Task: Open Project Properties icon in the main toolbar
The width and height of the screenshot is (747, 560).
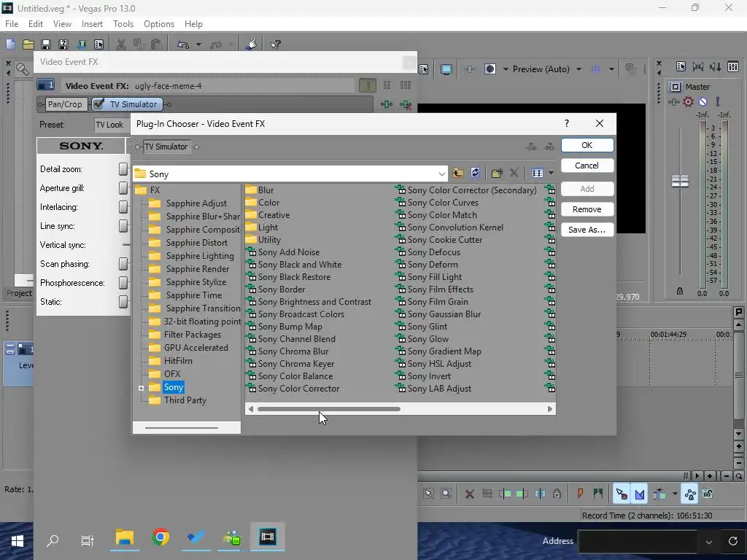Action: (98, 44)
